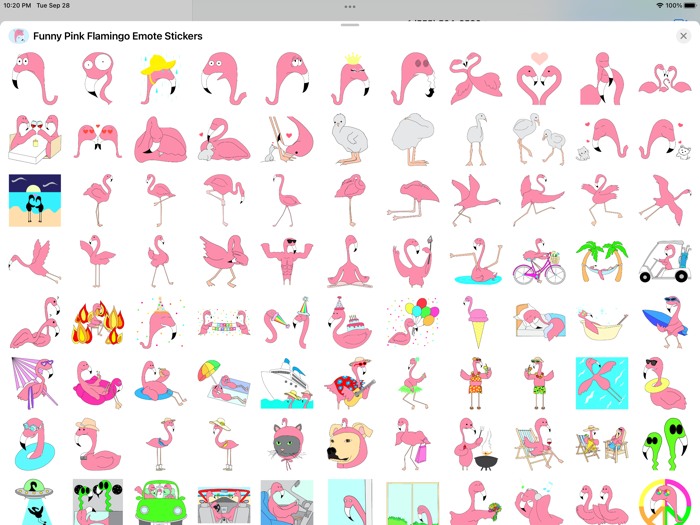The image size is (700, 525).
Task: Choose the cruise ship flamingo sticker
Action: pyautogui.click(x=287, y=383)
